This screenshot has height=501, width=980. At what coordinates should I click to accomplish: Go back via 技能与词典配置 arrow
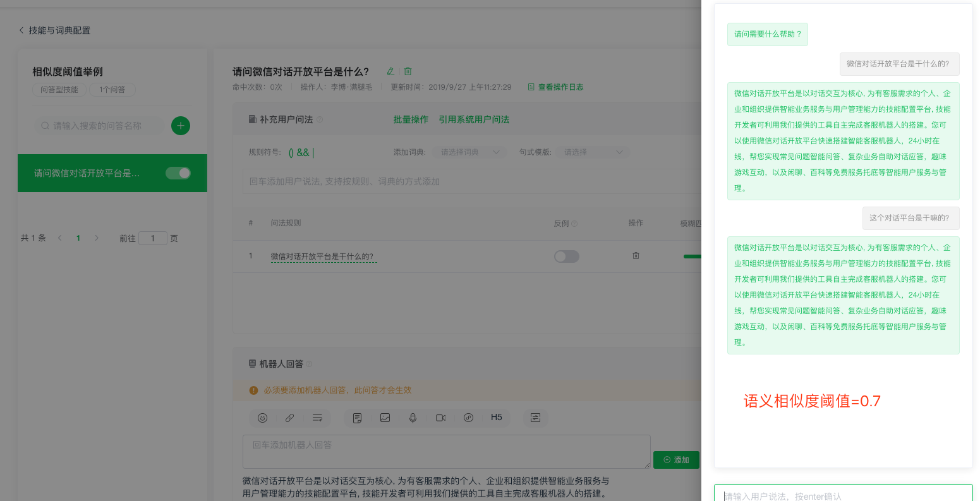pyautogui.click(x=21, y=30)
